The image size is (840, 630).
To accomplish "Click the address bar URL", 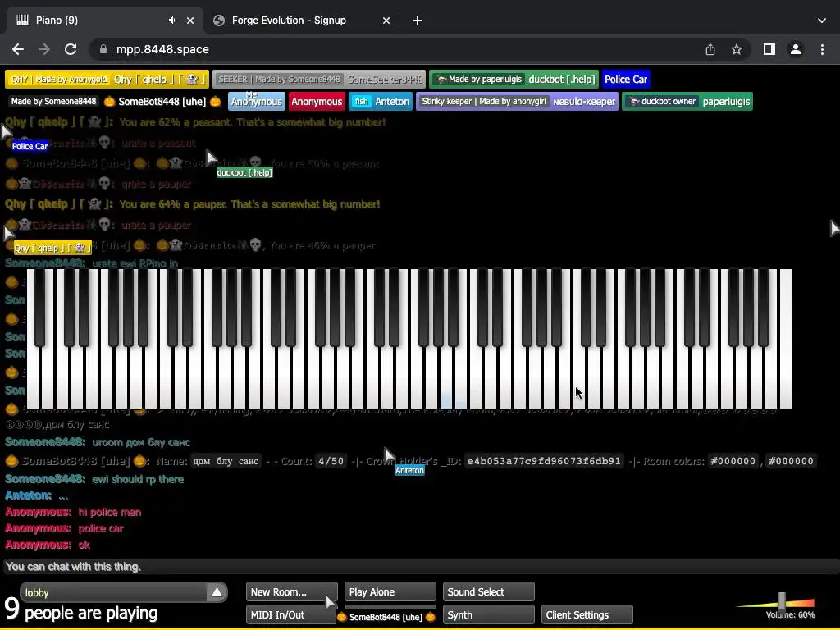I will [x=163, y=49].
